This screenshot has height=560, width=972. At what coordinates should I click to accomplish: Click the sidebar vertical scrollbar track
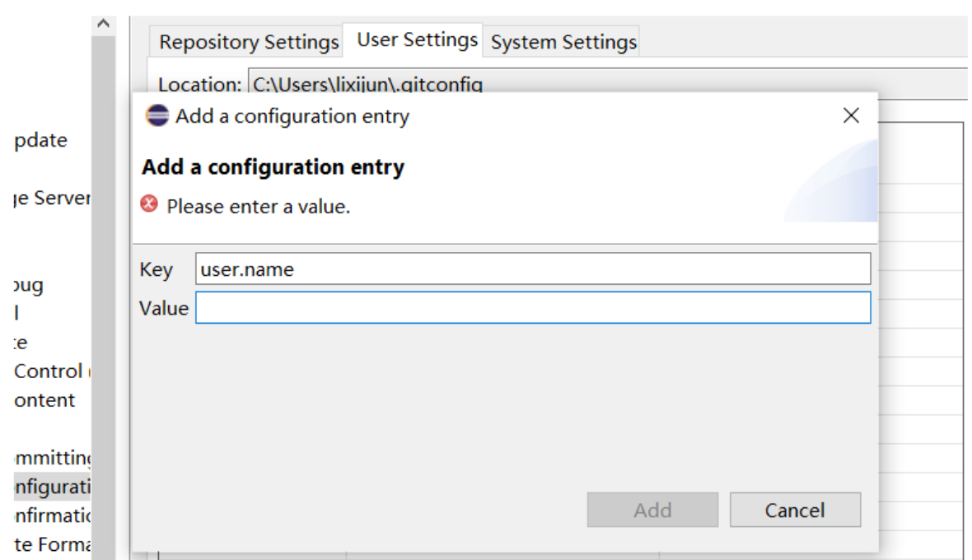103,288
